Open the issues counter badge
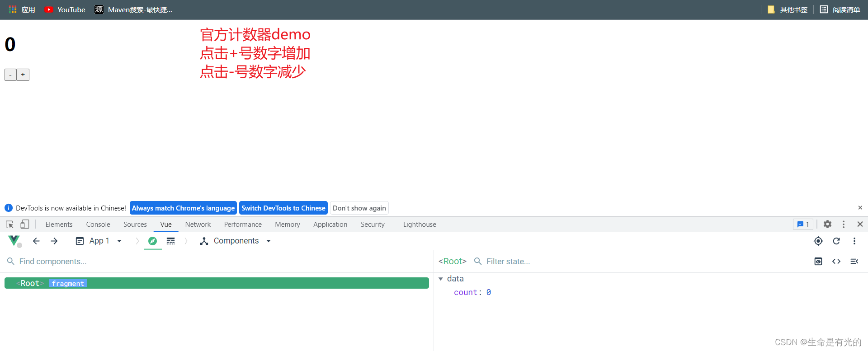Image resolution: width=868 pixels, height=351 pixels. pyautogui.click(x=803, y=224)
